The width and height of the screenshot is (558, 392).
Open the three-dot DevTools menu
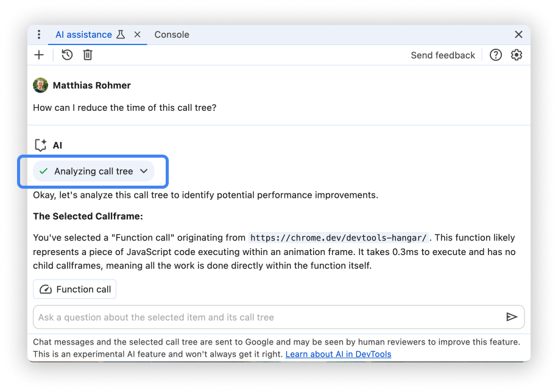pos(39,35)
